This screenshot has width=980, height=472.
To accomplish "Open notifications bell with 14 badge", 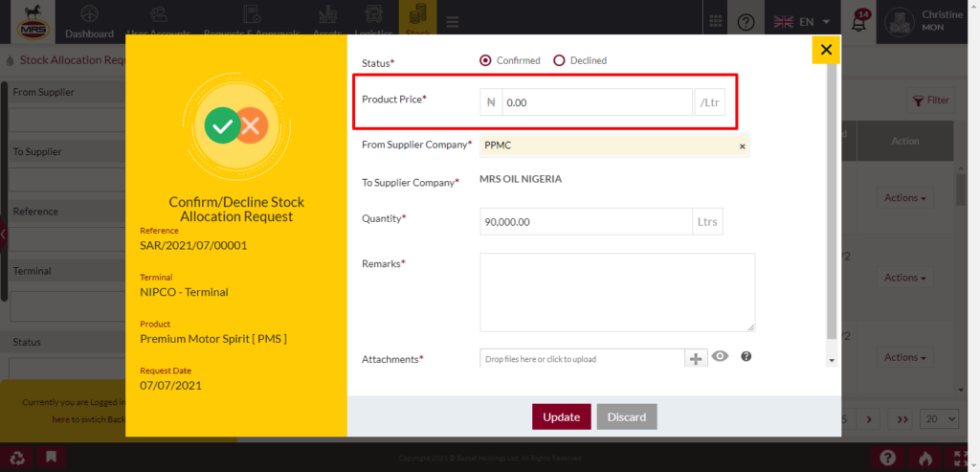I will (x=860, y=23).
